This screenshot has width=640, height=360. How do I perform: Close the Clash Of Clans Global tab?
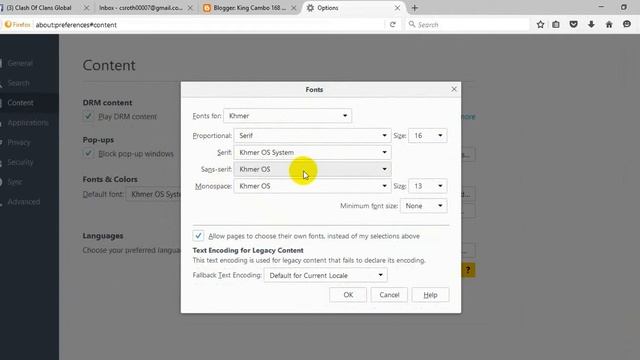86,8
